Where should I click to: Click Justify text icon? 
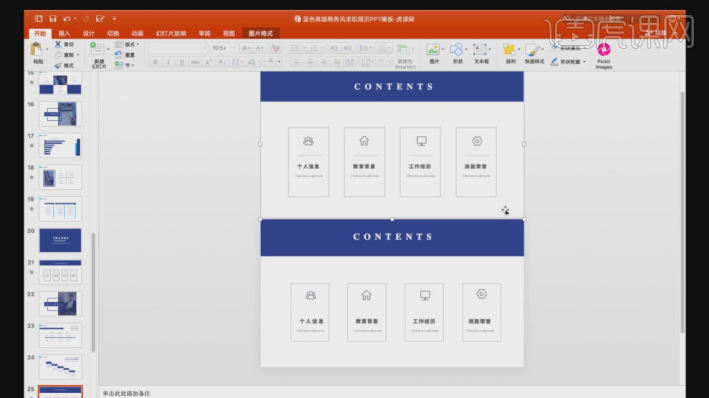[336, 62]
